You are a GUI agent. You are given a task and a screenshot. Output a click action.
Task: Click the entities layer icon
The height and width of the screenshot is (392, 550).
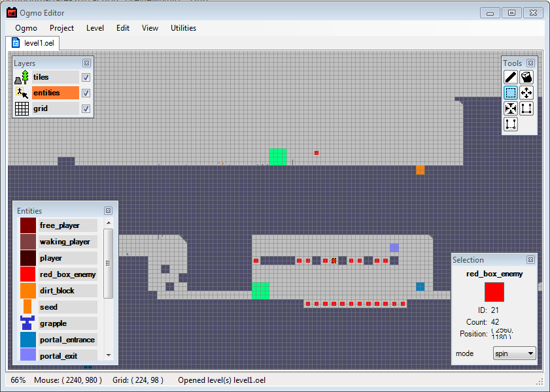click(x=22, y=93)
